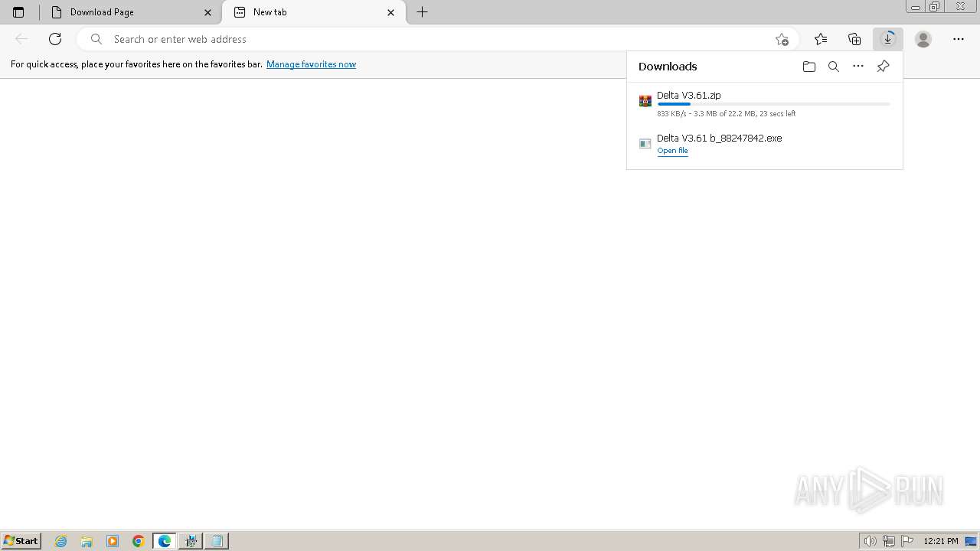Switch to the Download Page tab
The width and height of the screenshot is (980, 551).
coord(132,12)
